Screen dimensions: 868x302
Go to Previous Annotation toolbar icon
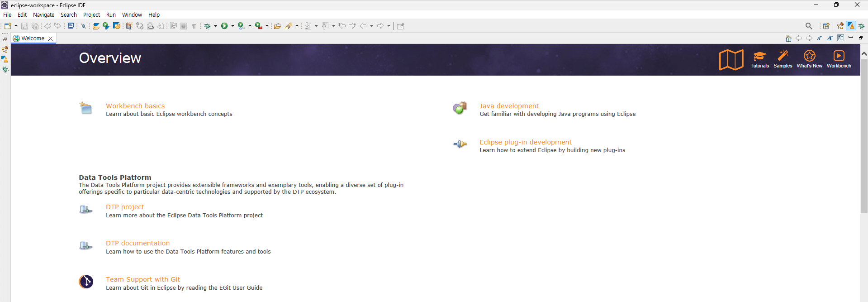point(325,26)
